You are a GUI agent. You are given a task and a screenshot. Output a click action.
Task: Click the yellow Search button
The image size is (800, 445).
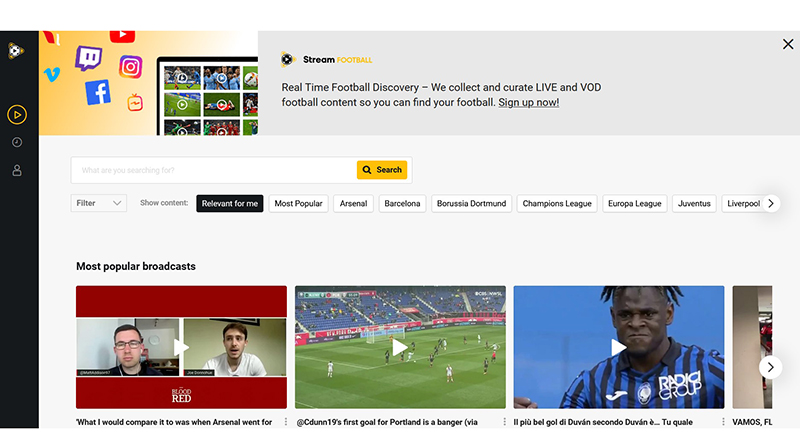pyautogui.click(x=382, y=170)
